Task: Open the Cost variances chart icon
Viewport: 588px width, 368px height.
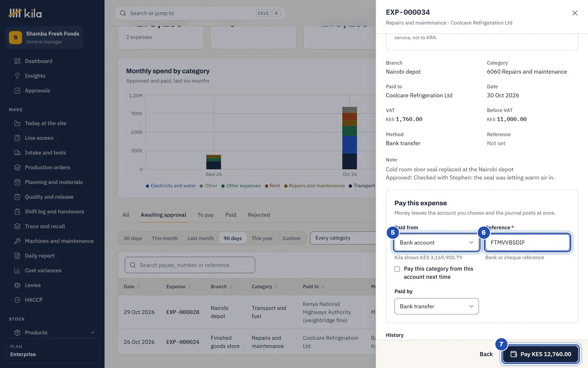Action: 17,271
